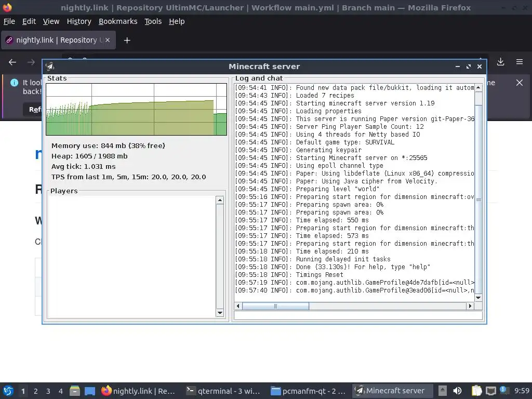The height and width of the screenshot is (399, 532).
Task: Switch to virtual desktop 2
Action: pos(36,391)
